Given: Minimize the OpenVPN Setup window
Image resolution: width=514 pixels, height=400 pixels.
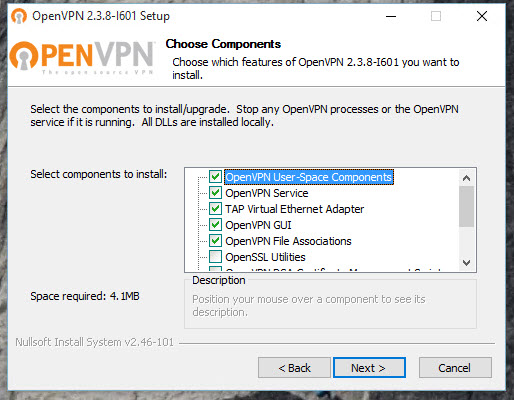Looking at the screenshot, I should point(391,16).
